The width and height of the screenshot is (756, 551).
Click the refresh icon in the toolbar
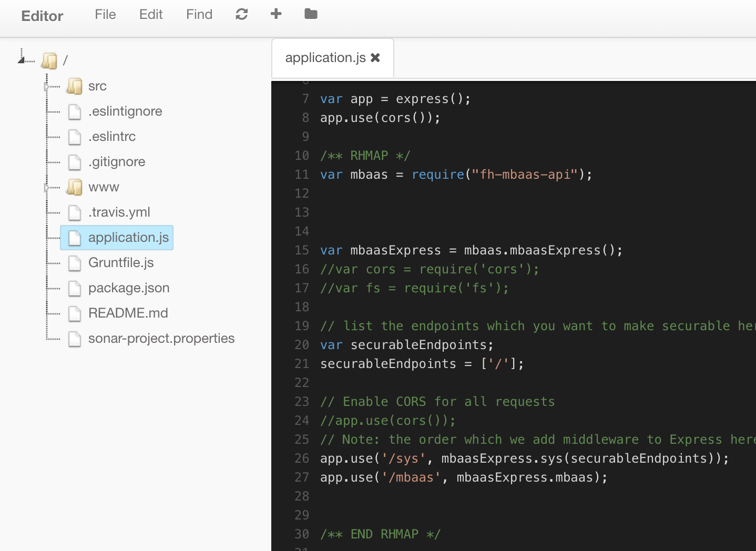click(x=241, y=14)
